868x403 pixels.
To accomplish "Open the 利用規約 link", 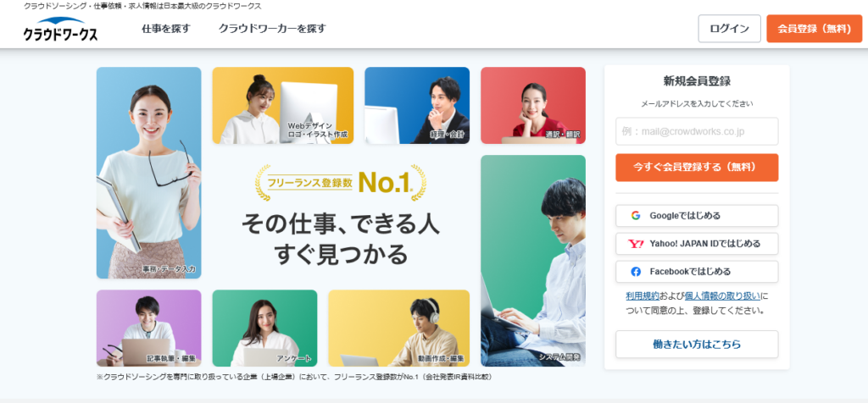I will (643, 295).
